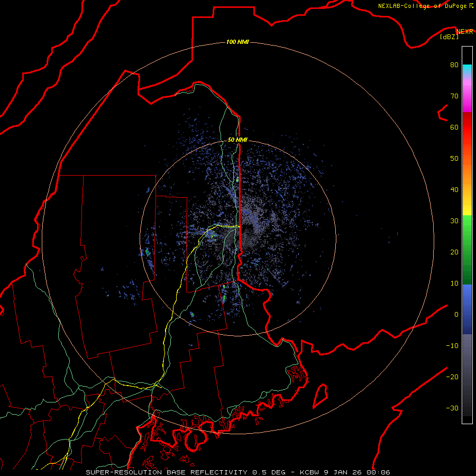476x476 pixels.
Task: Click the 10 value on the dBZ scale
Action: pos(454,283)
